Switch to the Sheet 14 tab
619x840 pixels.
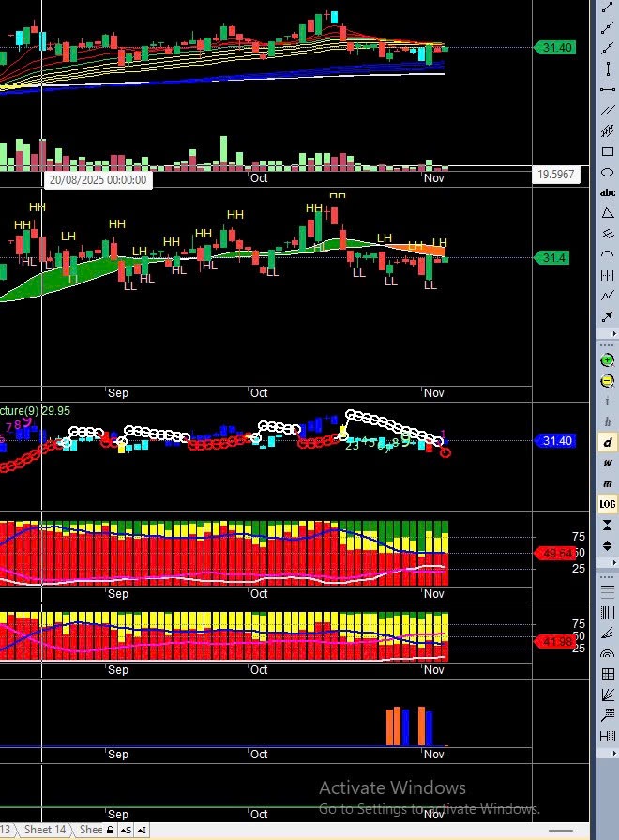click(45, 830)
